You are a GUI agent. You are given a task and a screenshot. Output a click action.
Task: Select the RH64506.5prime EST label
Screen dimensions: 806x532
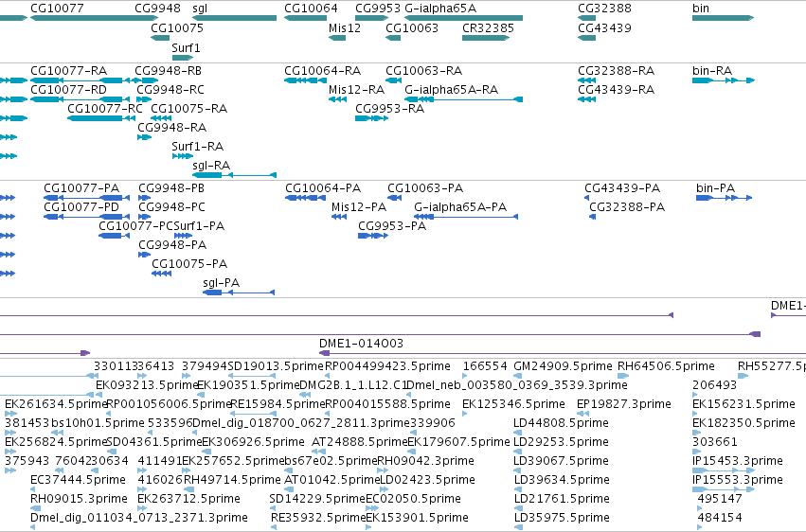point(666,366)
